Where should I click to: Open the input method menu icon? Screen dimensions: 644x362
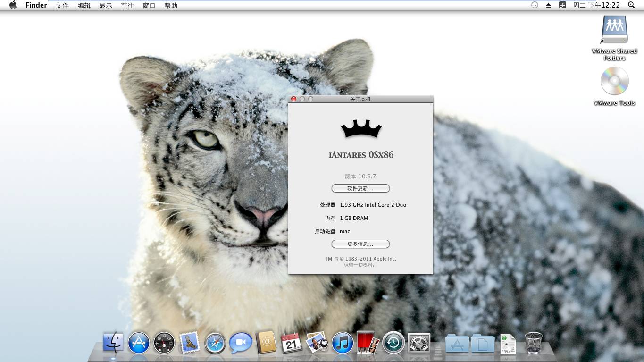coord(562,5)
